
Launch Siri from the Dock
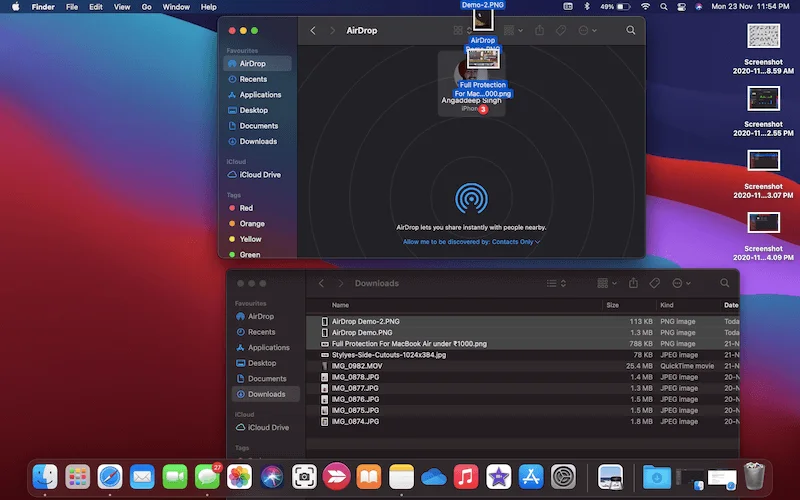272,477
